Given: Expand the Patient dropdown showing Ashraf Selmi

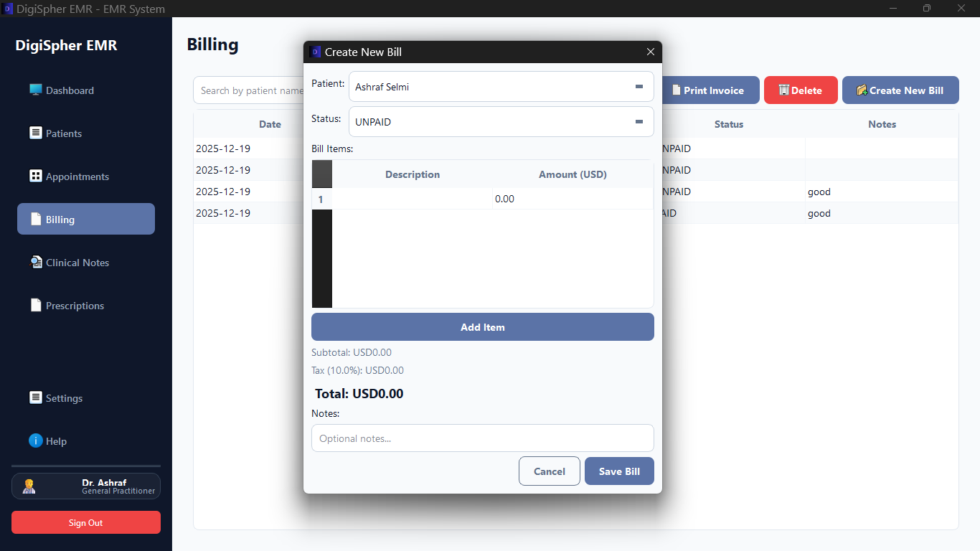Looking at the screenshot, I should coord(638,86).
